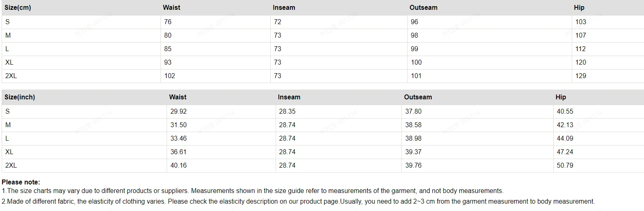644x211 pixels.
Task: Select the XL row label in the inch table
Action: [x=9, y=152]
